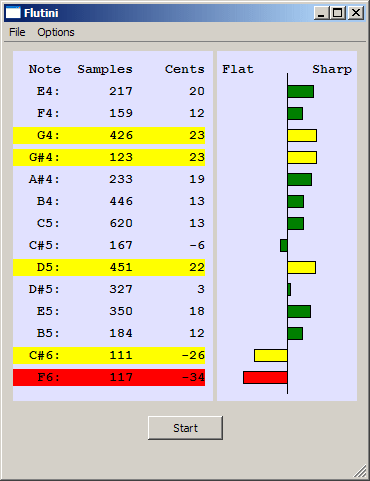
Task: Click the sample count 446
Action: pyautogui.click(x=121, y=201)
